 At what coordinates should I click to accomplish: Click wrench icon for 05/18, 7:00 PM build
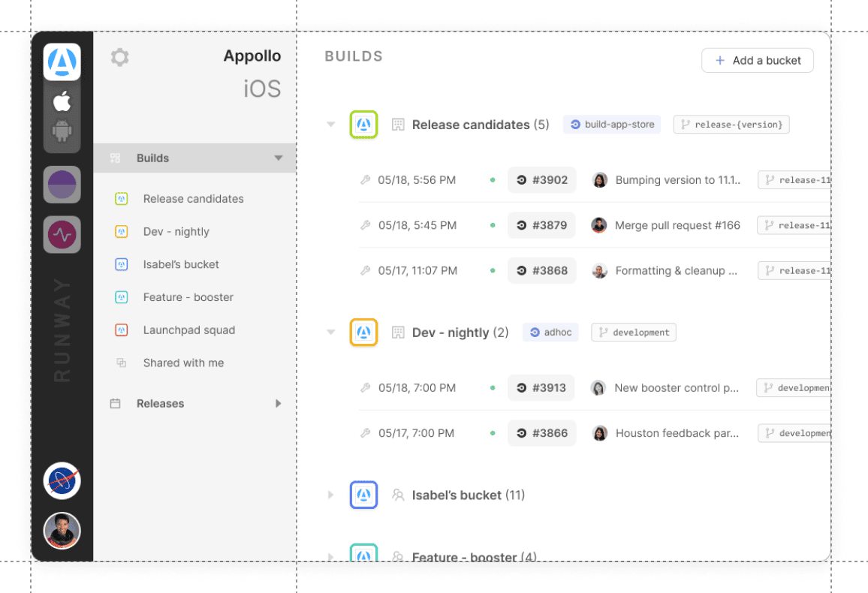366,388
